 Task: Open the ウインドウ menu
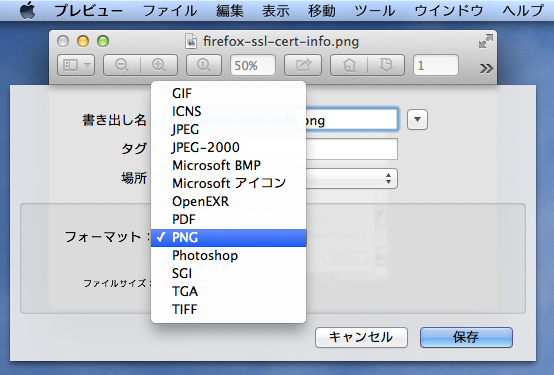(x=449, y=11)
